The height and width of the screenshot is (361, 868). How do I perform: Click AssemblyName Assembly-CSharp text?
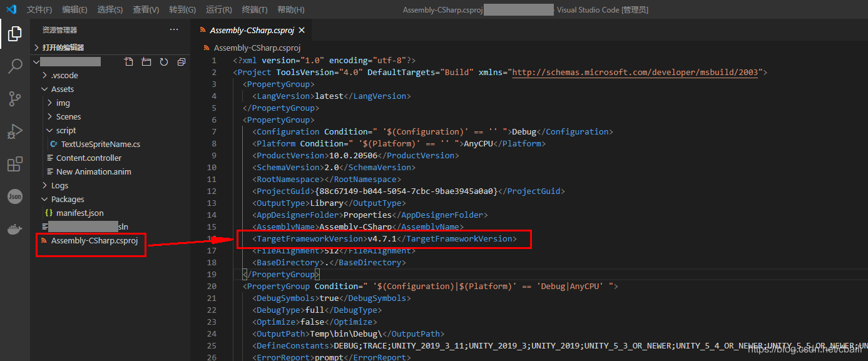[355, 226]
